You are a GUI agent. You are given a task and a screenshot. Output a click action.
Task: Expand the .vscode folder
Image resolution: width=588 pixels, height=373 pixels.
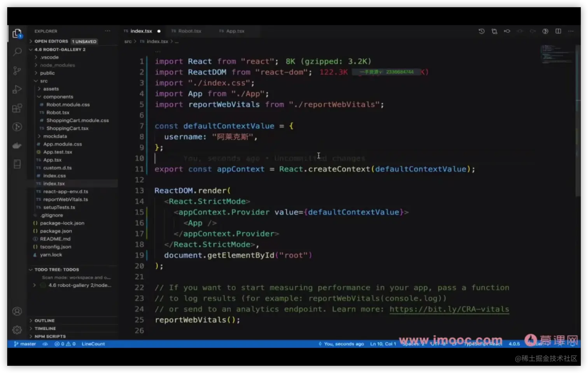click(x=49, y=57)
